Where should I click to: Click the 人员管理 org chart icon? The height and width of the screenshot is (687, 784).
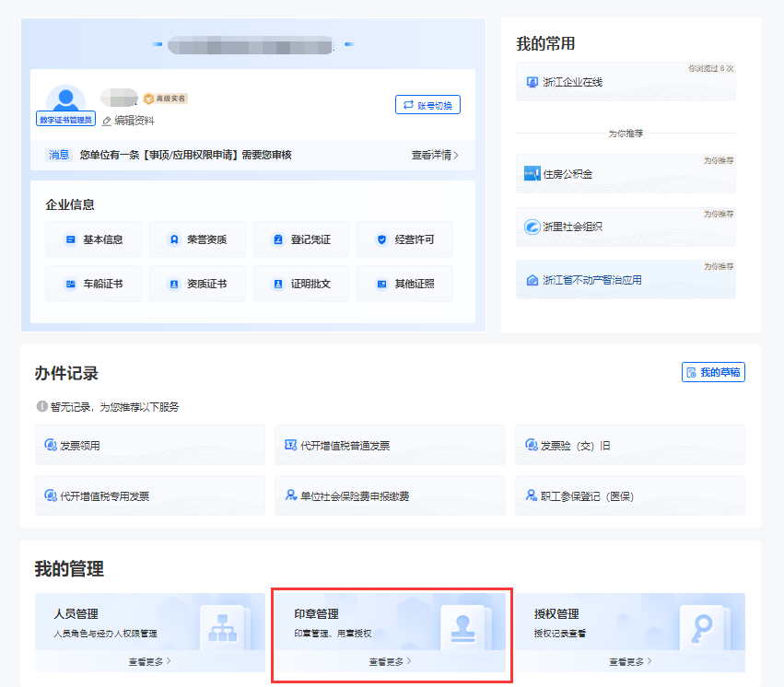pos(222,628)
